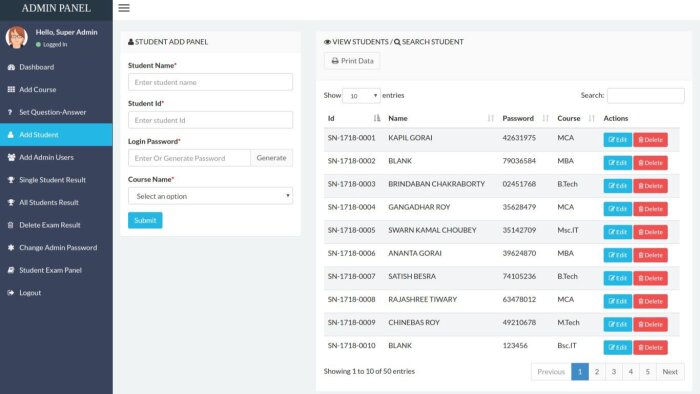This screenshot has width=700, height=394.
Task: Edit GANGADHAR ROY record
Action: pos(617,209)
